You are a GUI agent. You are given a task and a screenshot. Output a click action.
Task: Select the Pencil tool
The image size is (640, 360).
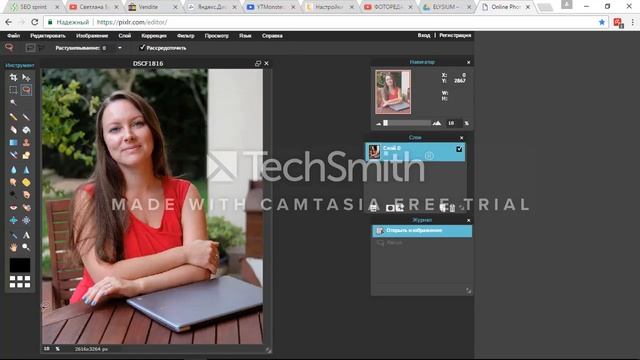click(13, 117)
